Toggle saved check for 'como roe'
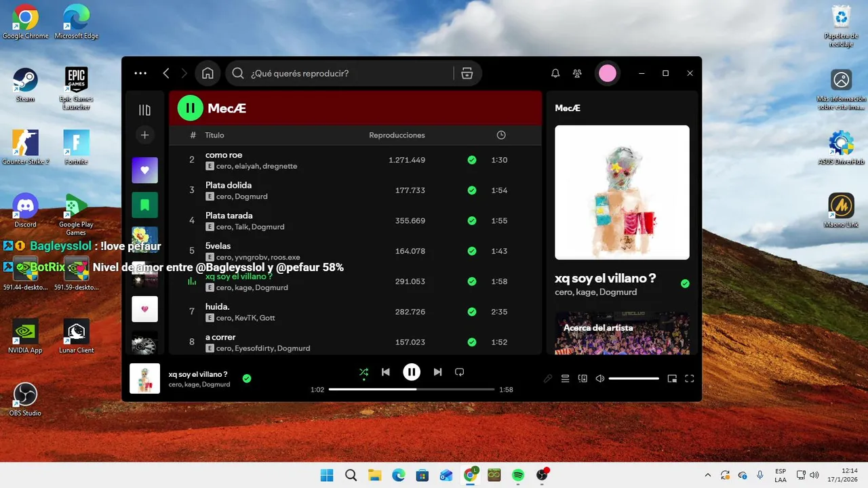The image size is (868, 488). (472, 160)
